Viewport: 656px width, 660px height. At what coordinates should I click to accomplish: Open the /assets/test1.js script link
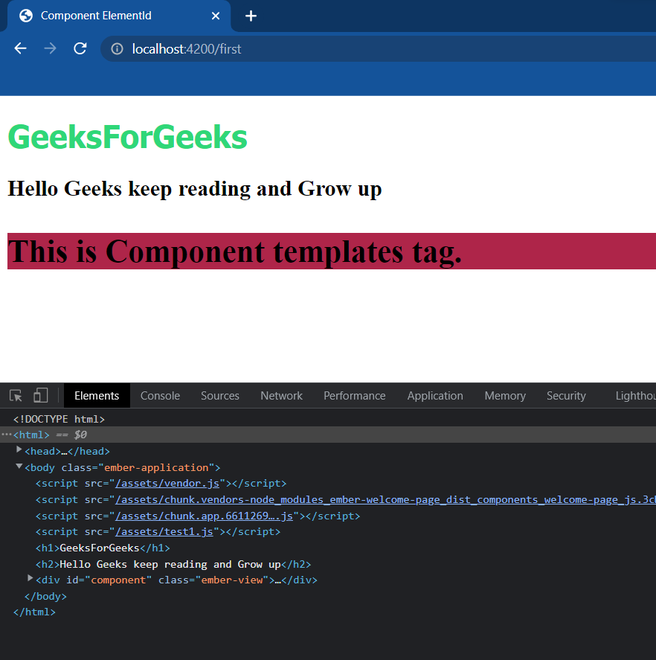(164, 532)
